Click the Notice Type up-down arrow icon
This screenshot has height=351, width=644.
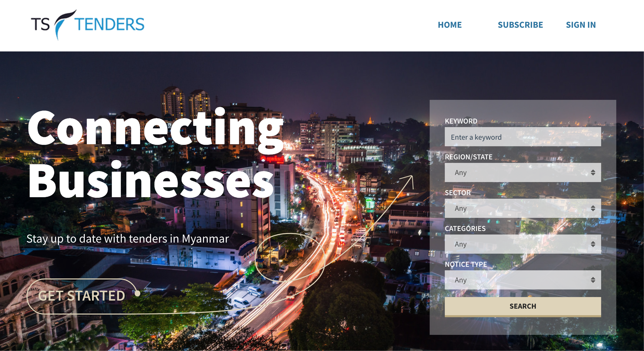point(593,280)
